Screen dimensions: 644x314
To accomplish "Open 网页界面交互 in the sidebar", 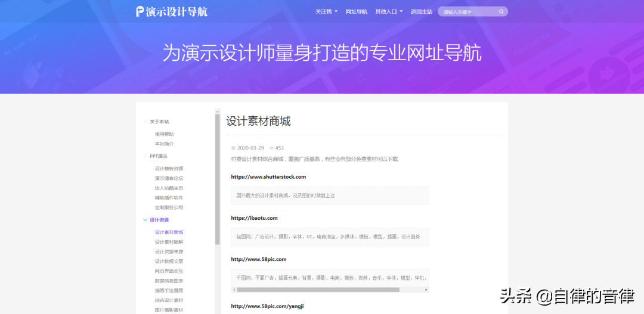I will (x=169, y=271).
